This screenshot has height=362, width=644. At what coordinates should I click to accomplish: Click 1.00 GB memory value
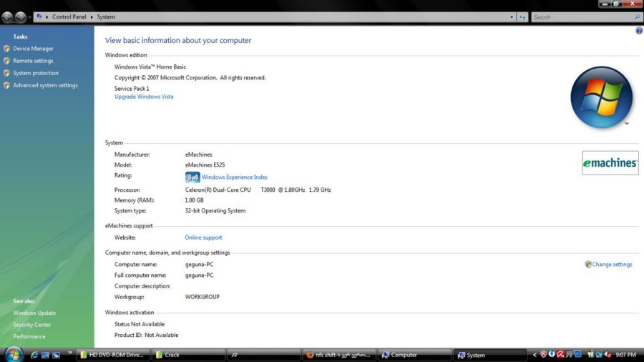(194, 200)
